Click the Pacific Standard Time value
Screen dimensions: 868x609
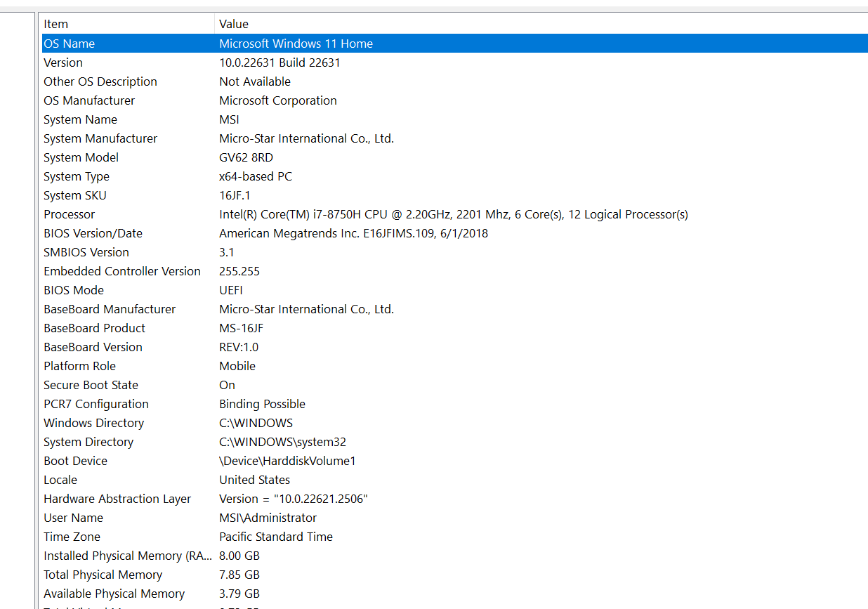click(276, 537)
